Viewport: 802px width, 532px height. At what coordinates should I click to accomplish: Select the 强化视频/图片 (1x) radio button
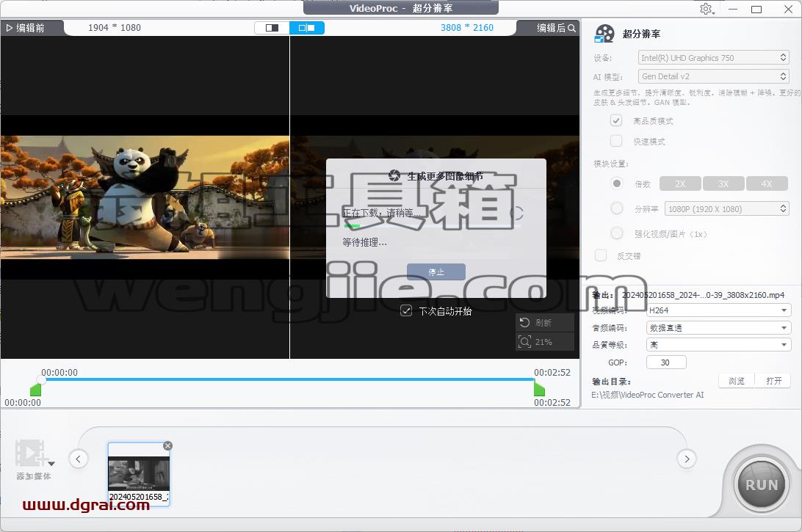point(617,233)
